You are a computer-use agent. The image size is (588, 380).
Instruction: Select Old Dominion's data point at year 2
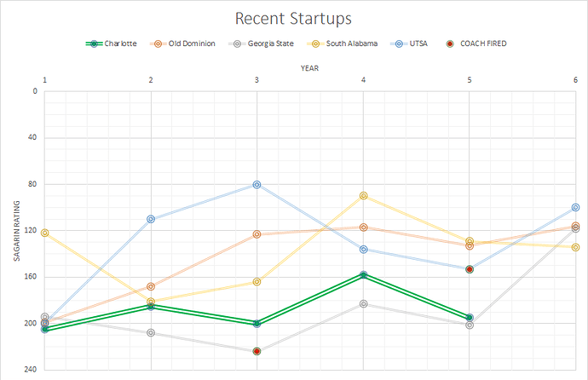coord(151,286)
